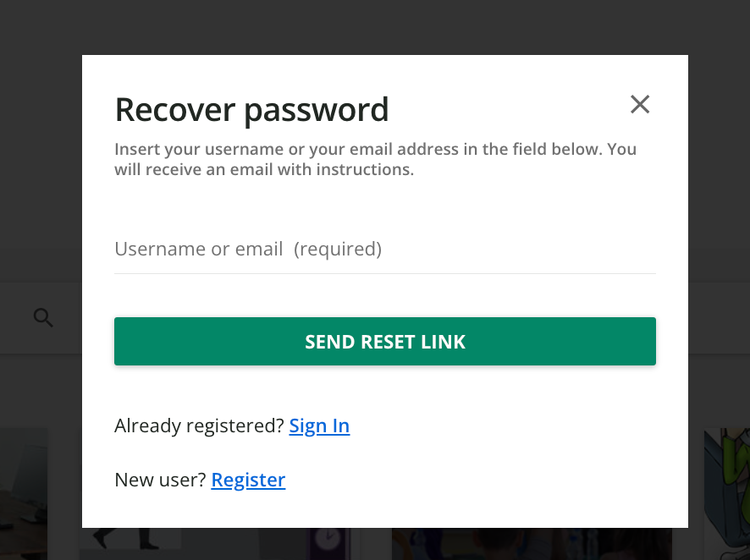
Task: Open the purple clock thumbnail
Action: coord(326,543)
